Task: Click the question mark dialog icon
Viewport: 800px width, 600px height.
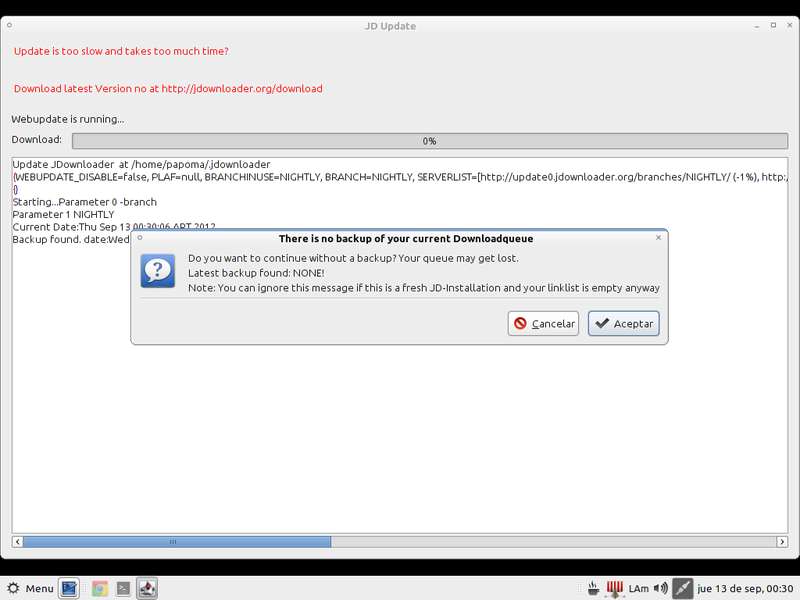Action: tap(158, 271)
